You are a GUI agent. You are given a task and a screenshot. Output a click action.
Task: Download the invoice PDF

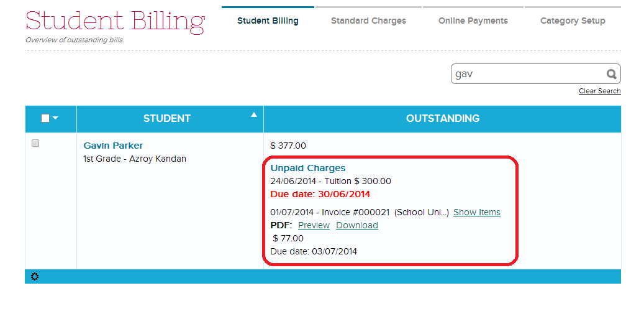pos(356,225)
